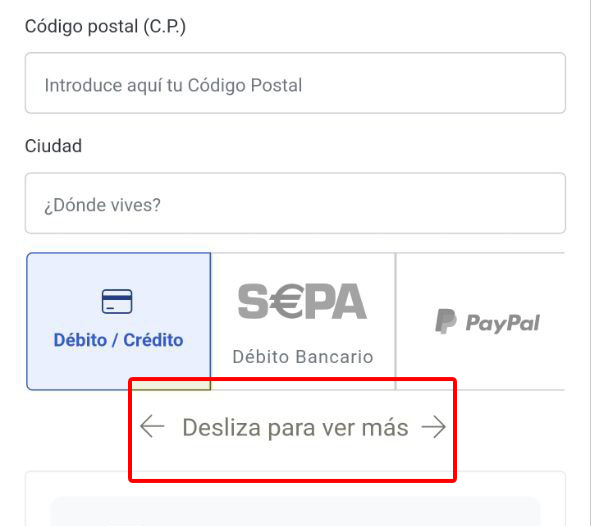Image resolution: width=591 pixels, height=526 pixels.
Task: Focus the '¿Dónde vives?' city field
Action: tap(295, 203)
